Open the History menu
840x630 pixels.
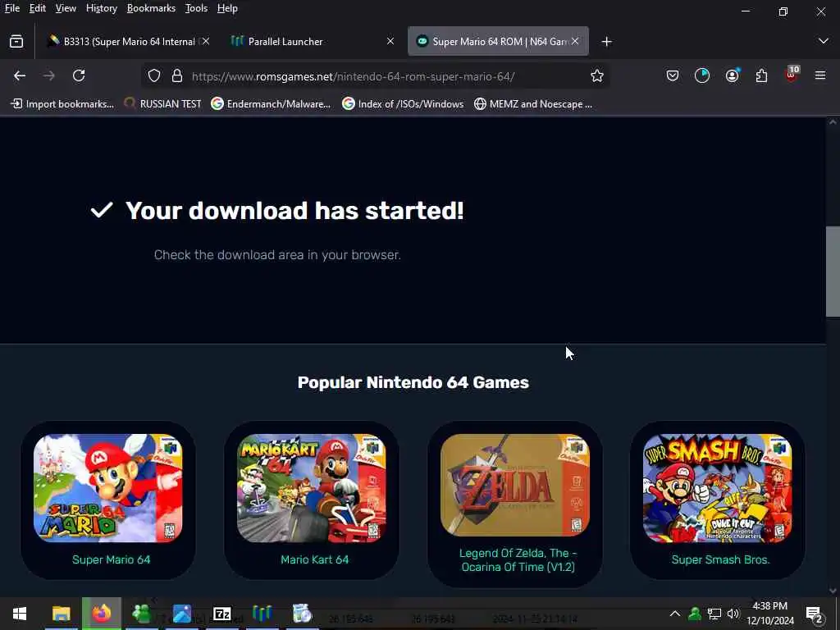click(102, 8)
